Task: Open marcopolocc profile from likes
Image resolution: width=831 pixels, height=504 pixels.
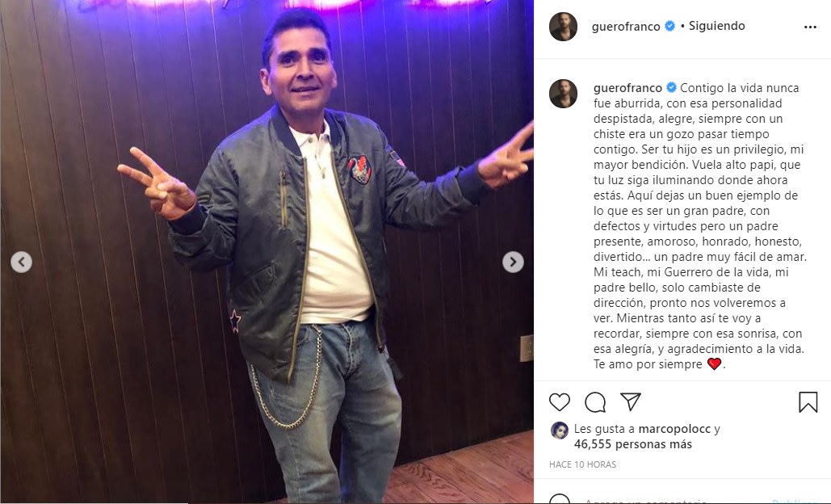Action: 674,429
